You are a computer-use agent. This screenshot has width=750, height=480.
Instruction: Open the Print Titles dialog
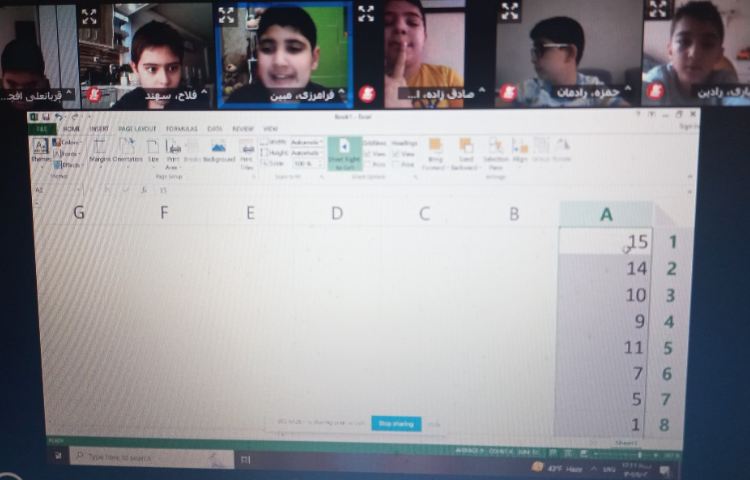point(247,154)
